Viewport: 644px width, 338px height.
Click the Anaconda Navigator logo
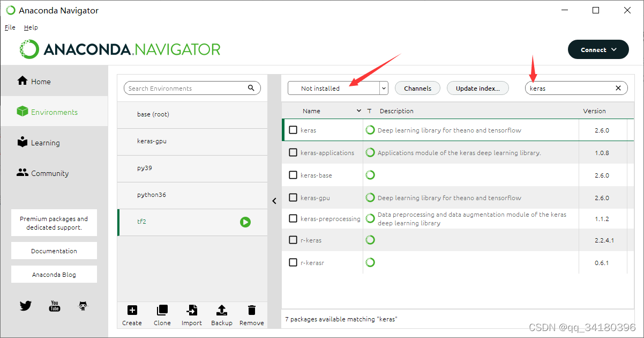coord(121,49)
